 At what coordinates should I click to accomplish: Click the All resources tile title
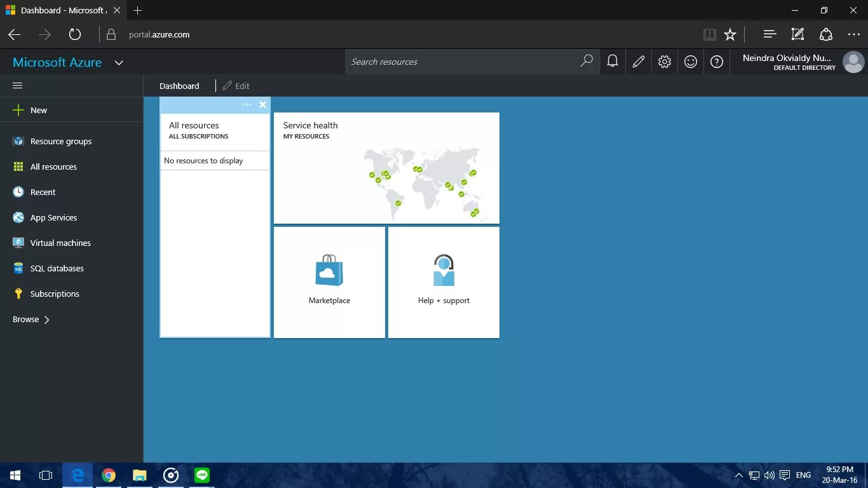pos(194,125)
